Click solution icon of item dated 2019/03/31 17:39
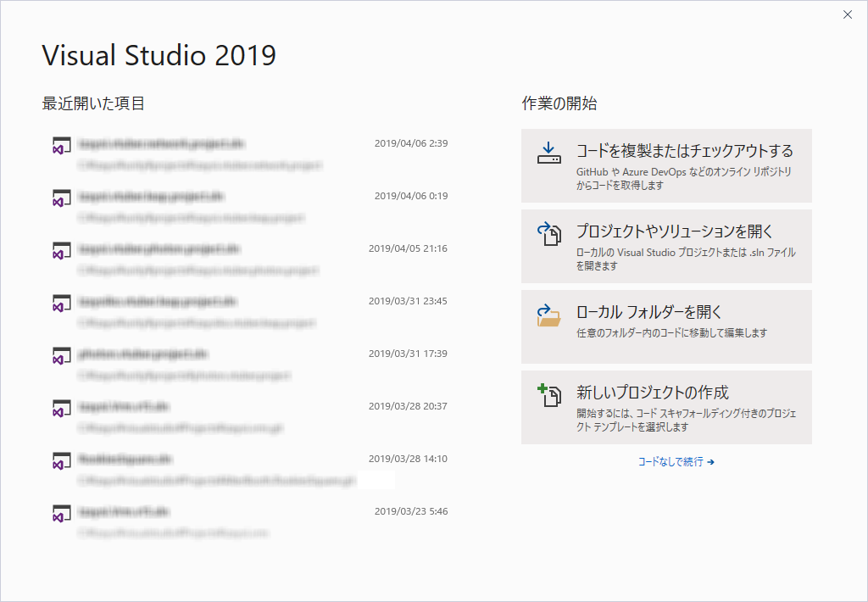 [x=61, y=356]
